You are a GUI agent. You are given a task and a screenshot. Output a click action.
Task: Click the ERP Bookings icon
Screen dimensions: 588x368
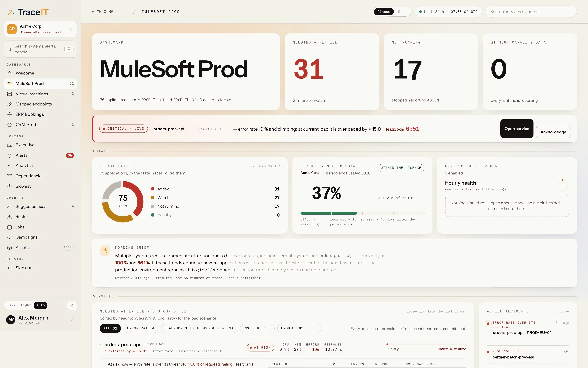coord(9,114)
